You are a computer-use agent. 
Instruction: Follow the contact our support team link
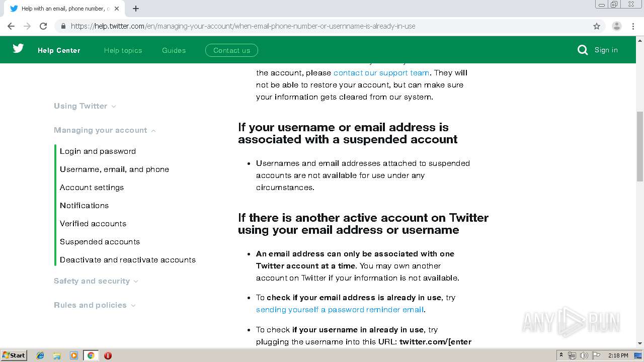pyautogui.click(x=381, y=73)
